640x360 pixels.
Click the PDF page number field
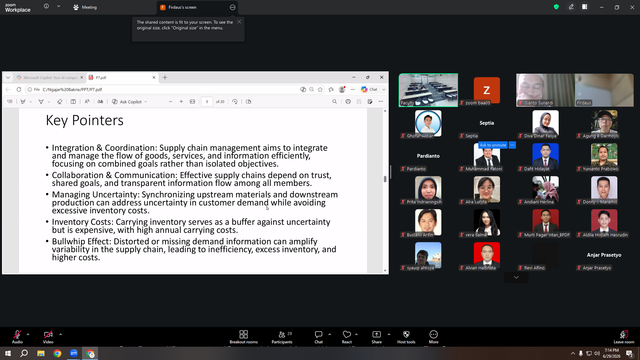click(207, 102)
